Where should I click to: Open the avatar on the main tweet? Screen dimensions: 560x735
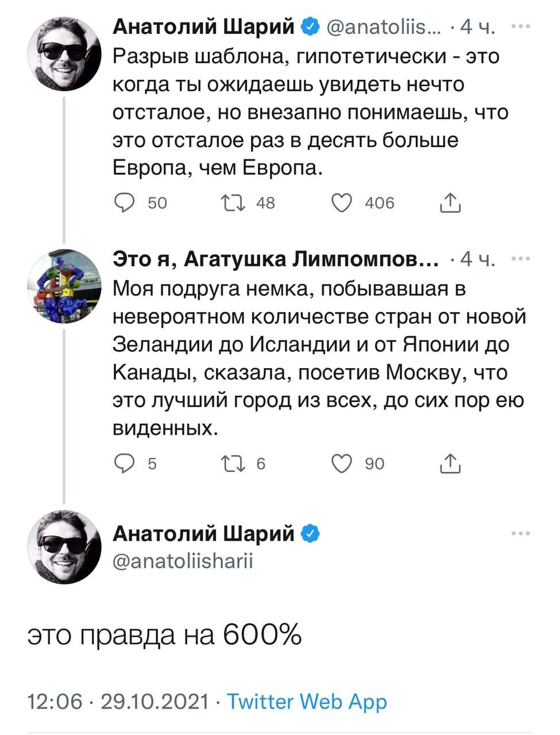[x=65, y=547]
